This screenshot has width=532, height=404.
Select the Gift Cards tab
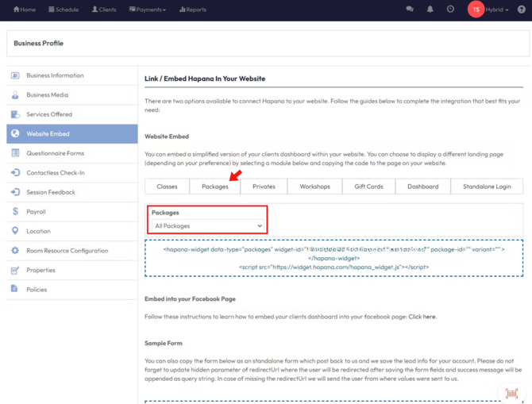[x=368, y=187]
